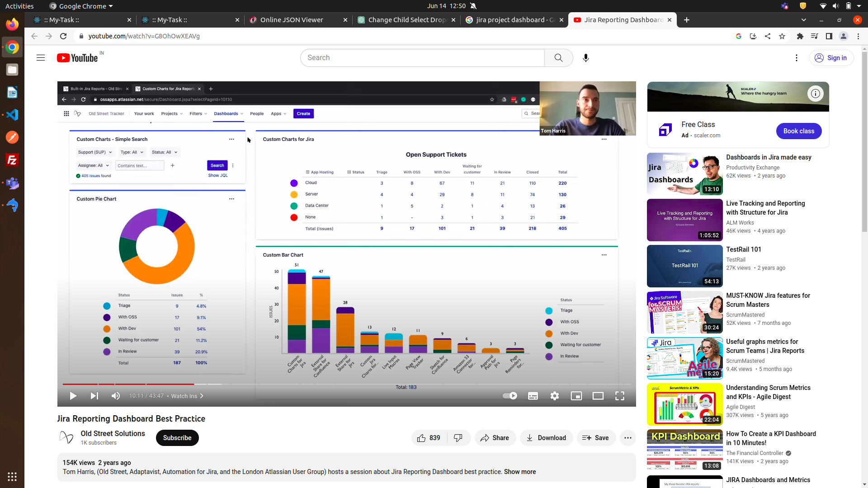Switch to jira project dashboard tab
Image resolution: width=868 pixels, height=488 pixels.
pyautogui.click(x=514, y=20)
